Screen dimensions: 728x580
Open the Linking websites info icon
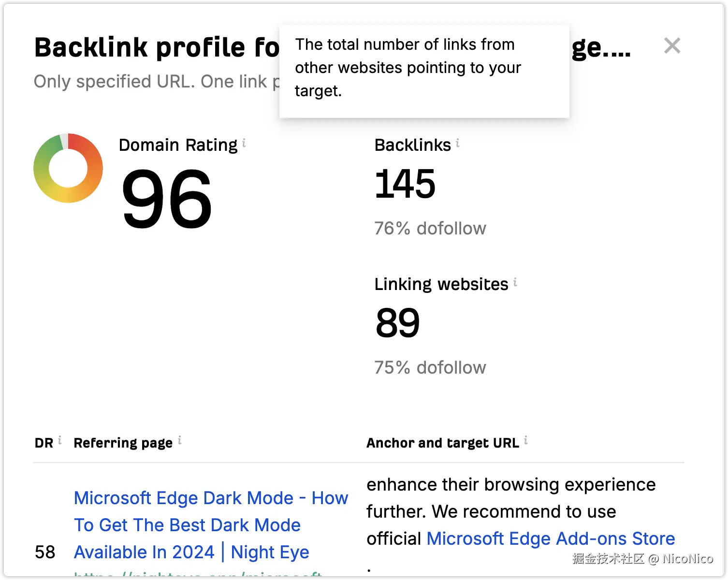(x=515, y=282)
